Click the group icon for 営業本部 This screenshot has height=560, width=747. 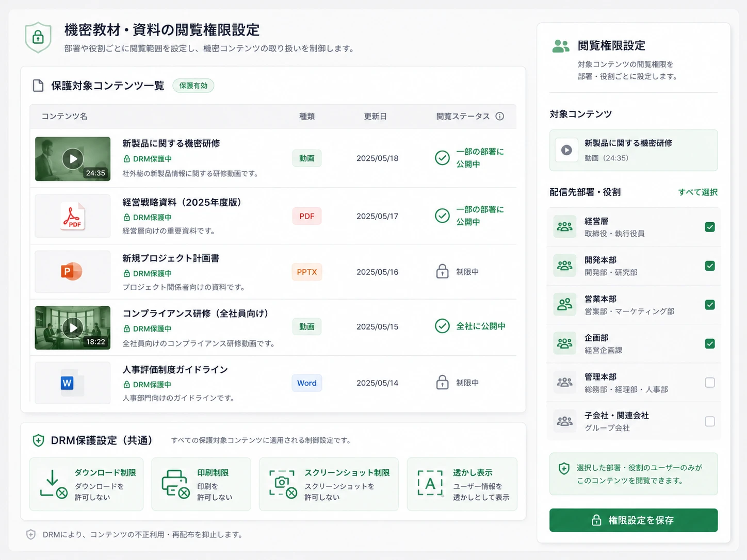pyautogui.click(x=565, y=304)
